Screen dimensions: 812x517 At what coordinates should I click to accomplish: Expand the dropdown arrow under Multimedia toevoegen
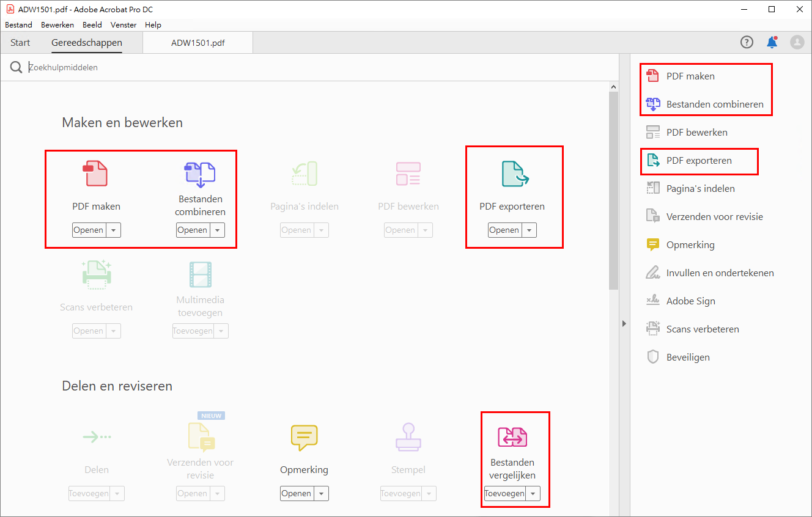tap(221, 331)
